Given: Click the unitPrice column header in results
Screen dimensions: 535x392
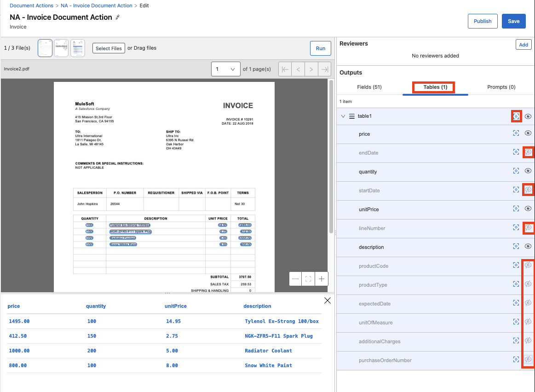Looking at the screenshot, I should 175,306.
